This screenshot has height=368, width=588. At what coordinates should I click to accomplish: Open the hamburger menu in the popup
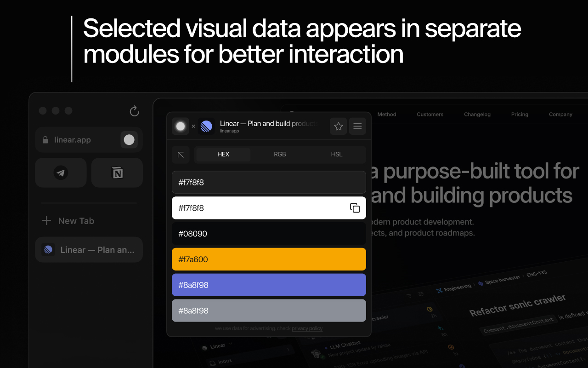[357, 126]
